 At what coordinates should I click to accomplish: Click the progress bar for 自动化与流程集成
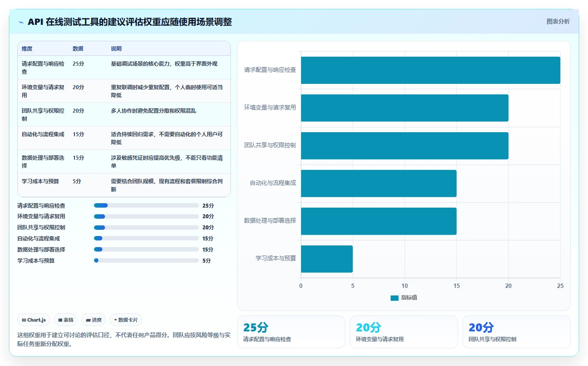click(146, 238)
